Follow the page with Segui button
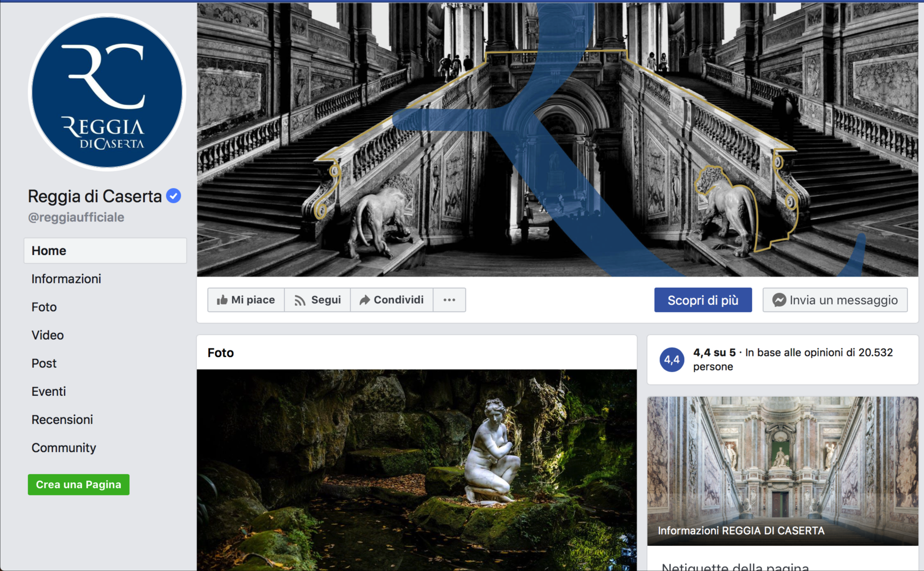Screen dimensions: 924x571 pyautogui.click(x=317, y=300)
